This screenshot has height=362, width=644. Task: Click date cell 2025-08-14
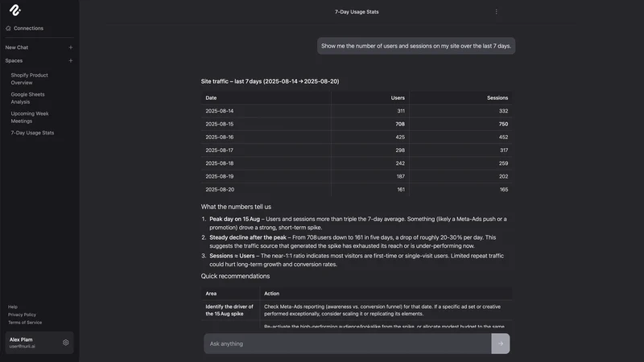pos(219,111)
